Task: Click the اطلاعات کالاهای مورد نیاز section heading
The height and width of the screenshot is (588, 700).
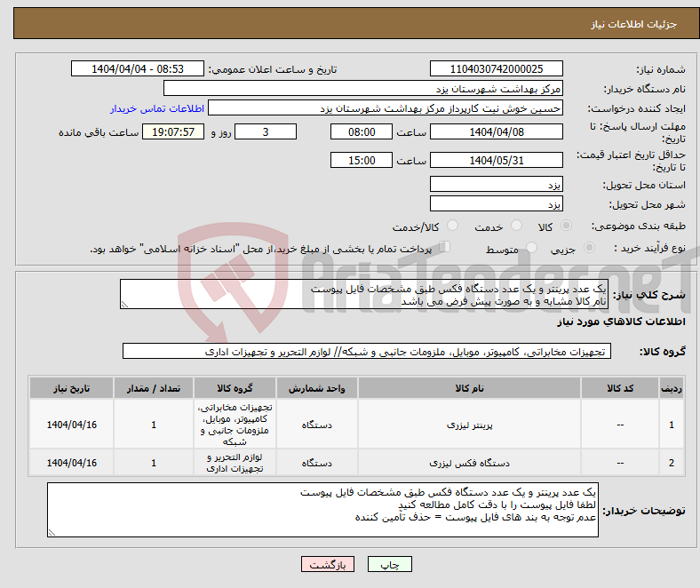Action: pos(621,322)
